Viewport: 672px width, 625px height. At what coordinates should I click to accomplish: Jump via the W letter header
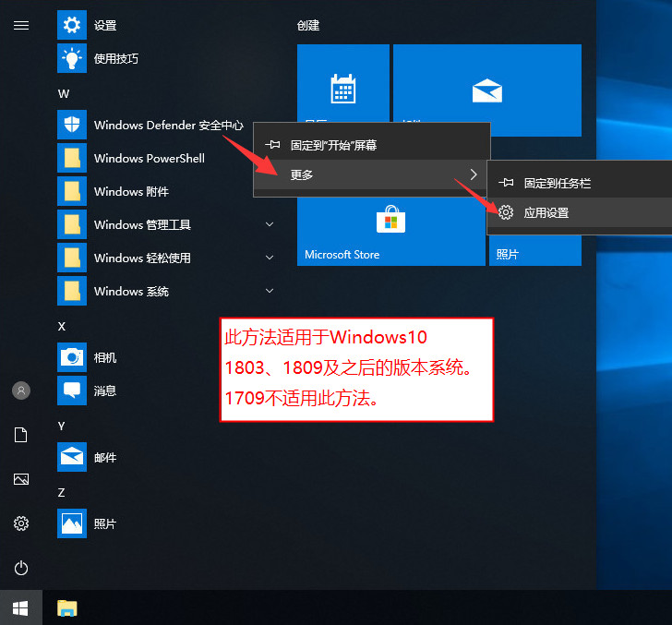(64, 94)
